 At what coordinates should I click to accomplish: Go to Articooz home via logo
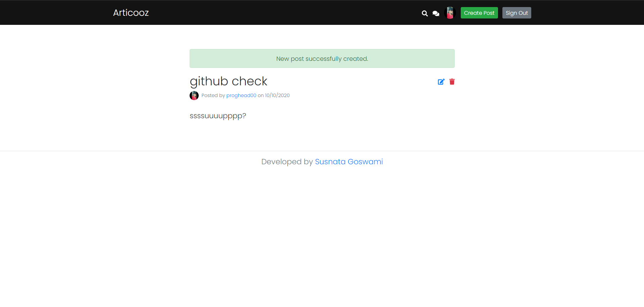(131, 13)
